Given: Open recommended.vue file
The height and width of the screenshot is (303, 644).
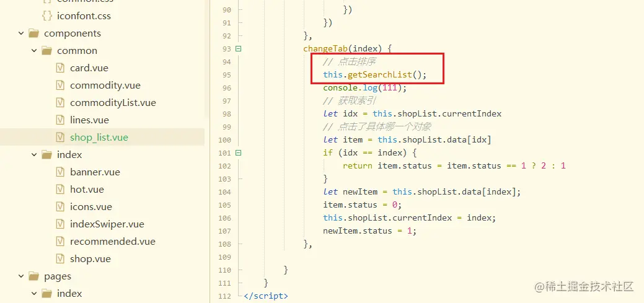Looking at the screenshot, I should (x=113, y=242).
